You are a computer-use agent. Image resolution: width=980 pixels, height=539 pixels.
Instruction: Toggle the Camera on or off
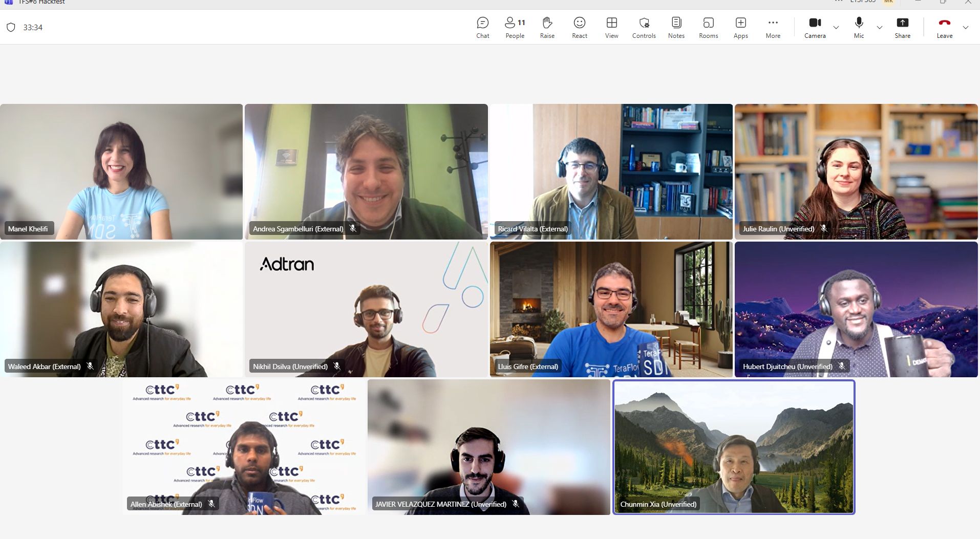point(815,28)
